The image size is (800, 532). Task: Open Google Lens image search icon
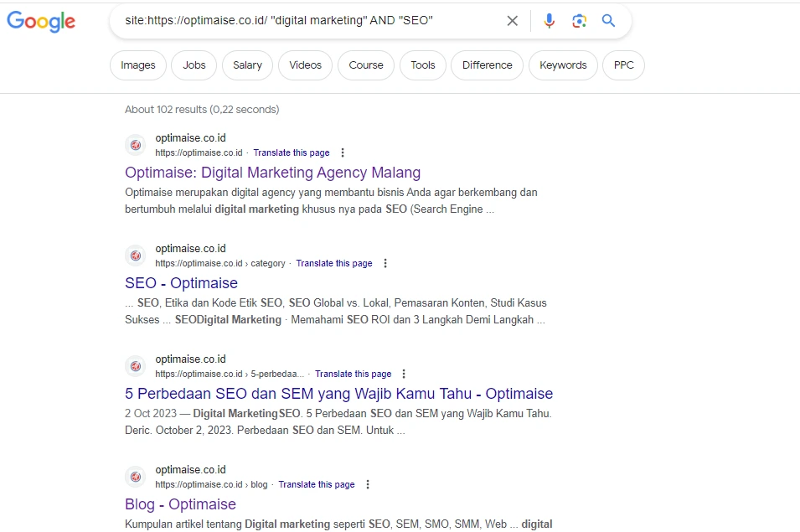tap(579, 21)
